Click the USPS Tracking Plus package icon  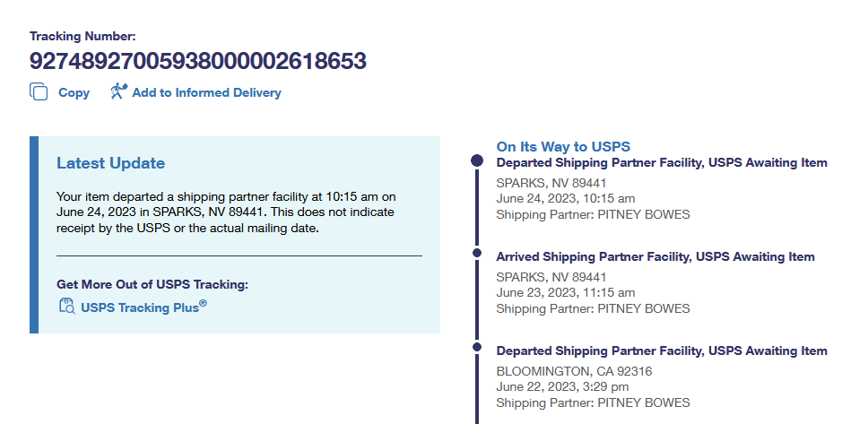[x=66, y=307]
